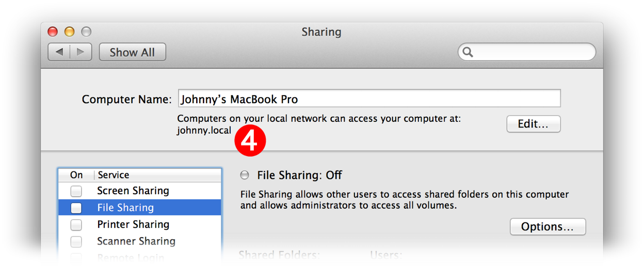Check the Printer Sharing checkbox
The image size is (644, 266).
(76, 225)
